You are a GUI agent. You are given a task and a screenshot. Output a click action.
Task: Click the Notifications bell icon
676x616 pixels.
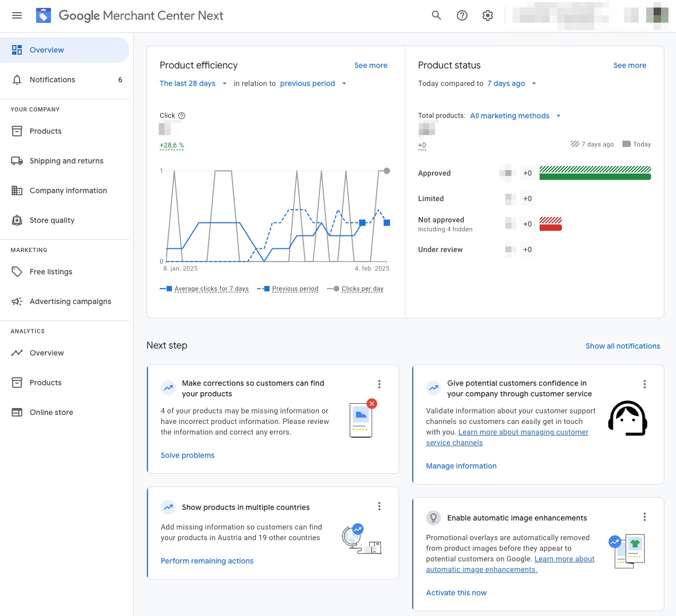pyautogui.click(x=17, y=80)
